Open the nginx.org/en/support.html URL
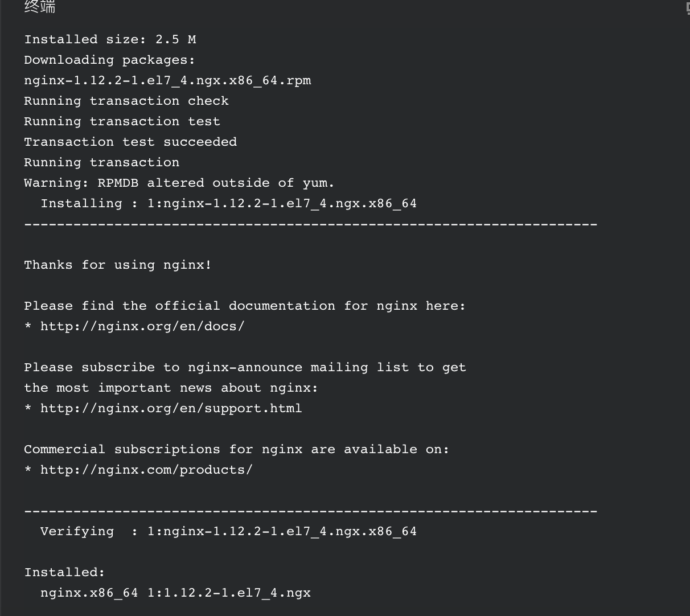 pos(171,408)
